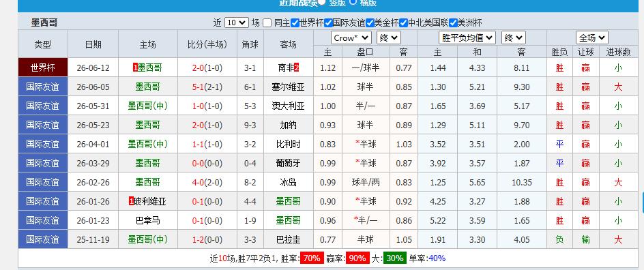This screenshot has width=644, height=270.
Task: Click the 让球 column header
Action: [586, 52]
